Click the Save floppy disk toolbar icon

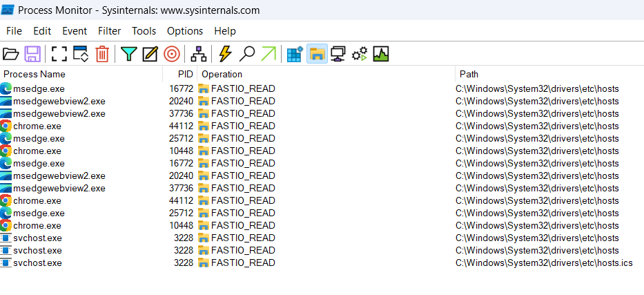pyautogui.click(x=32, y=54)
